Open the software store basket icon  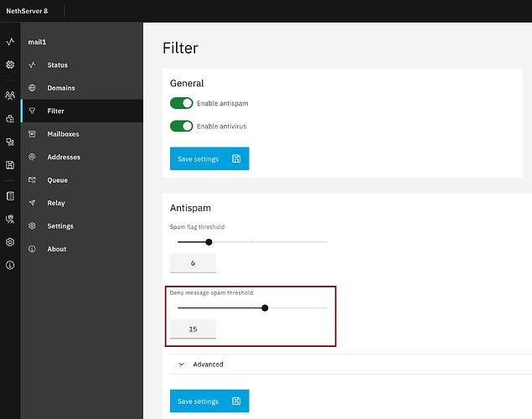point(10,119)
